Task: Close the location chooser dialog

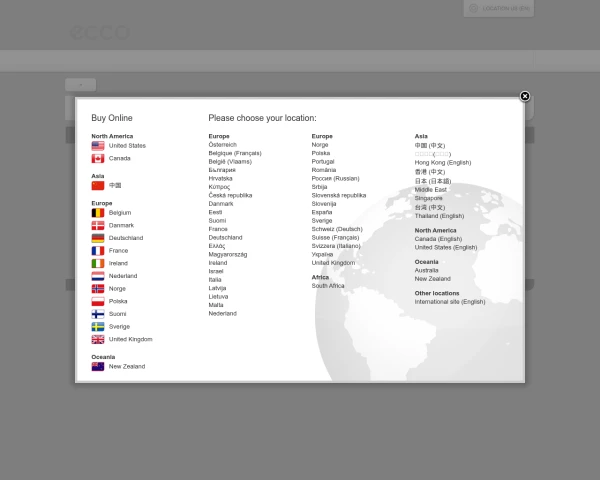Action: pos(525,96)
